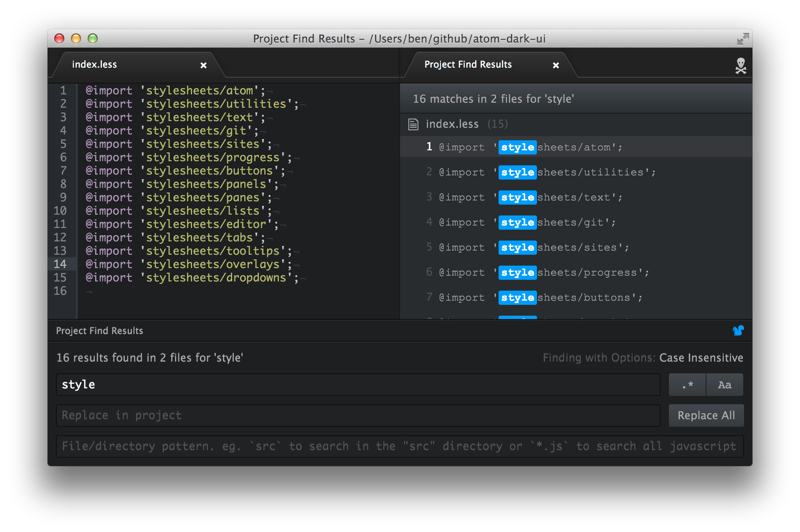Collapse the index.less results group
This screenshot has height=532, width=800.
tap(452, 124)
